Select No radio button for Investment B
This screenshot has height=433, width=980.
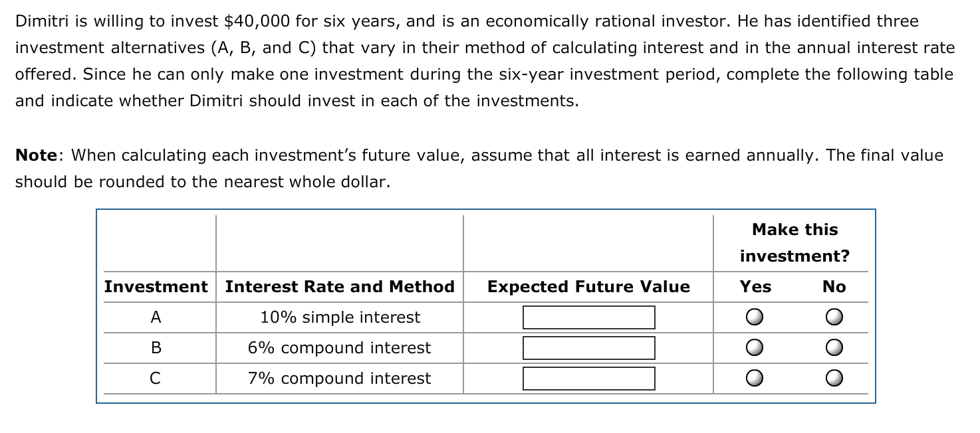tap(834, 348)
